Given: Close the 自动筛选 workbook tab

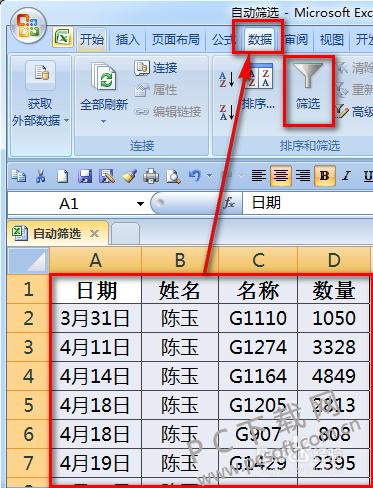Looking at the screenshot, I should [95, 234].
